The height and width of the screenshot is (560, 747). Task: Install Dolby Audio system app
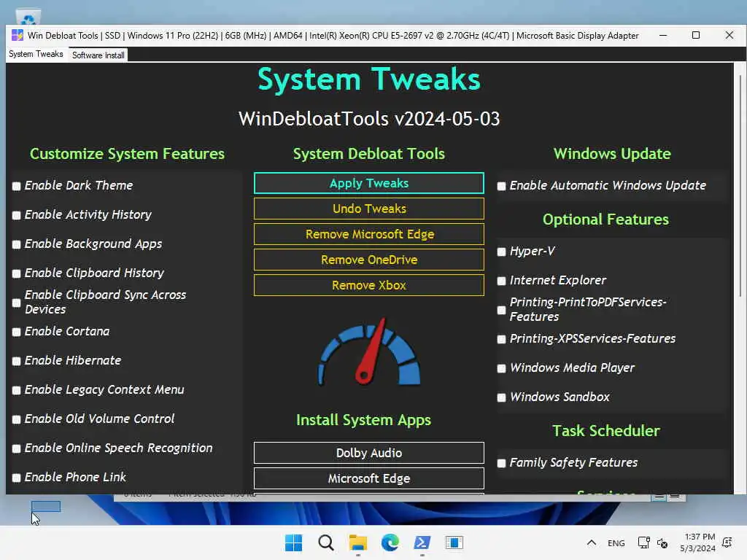coord(369,453)
